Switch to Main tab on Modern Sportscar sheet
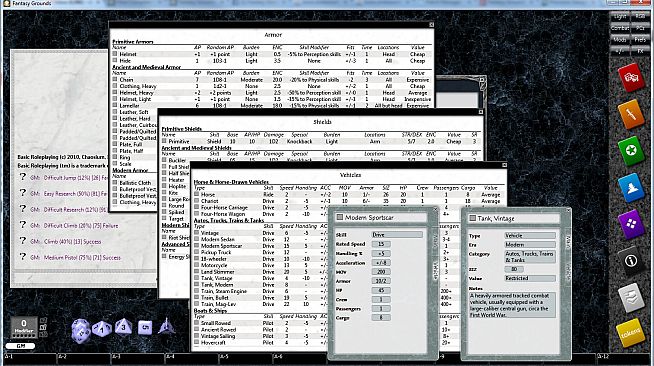 [434, 242]
